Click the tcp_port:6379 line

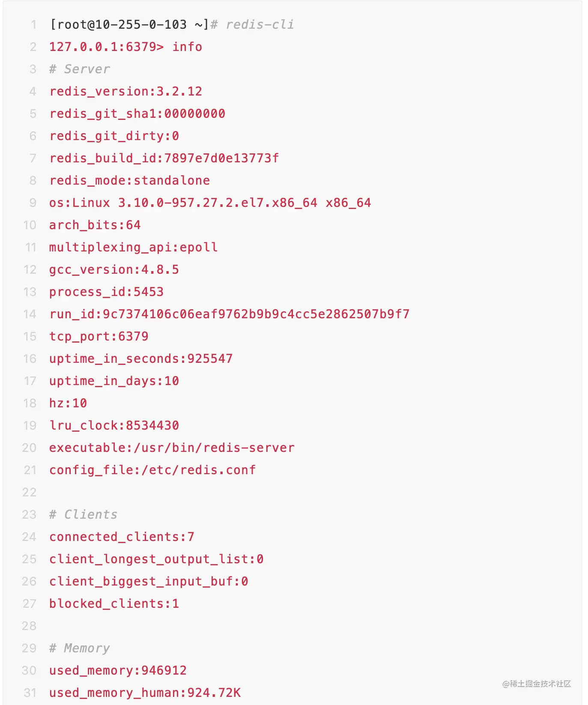click(98, 336)
